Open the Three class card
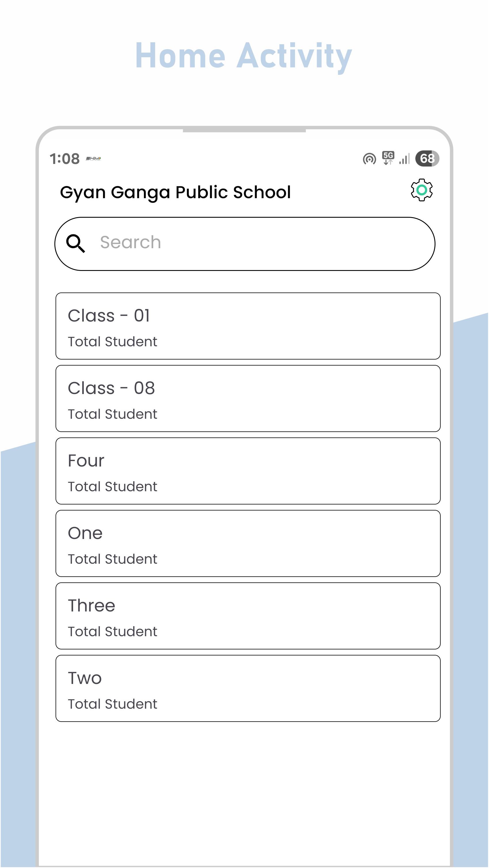Screen dimensions: 489x868 tap(248, 615)
